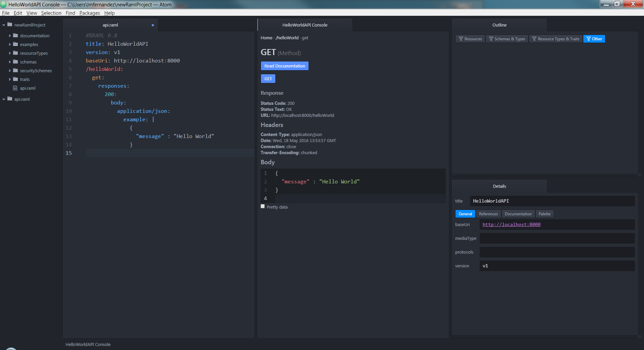Click line number 15 in editor gutter

coord(68,153)
